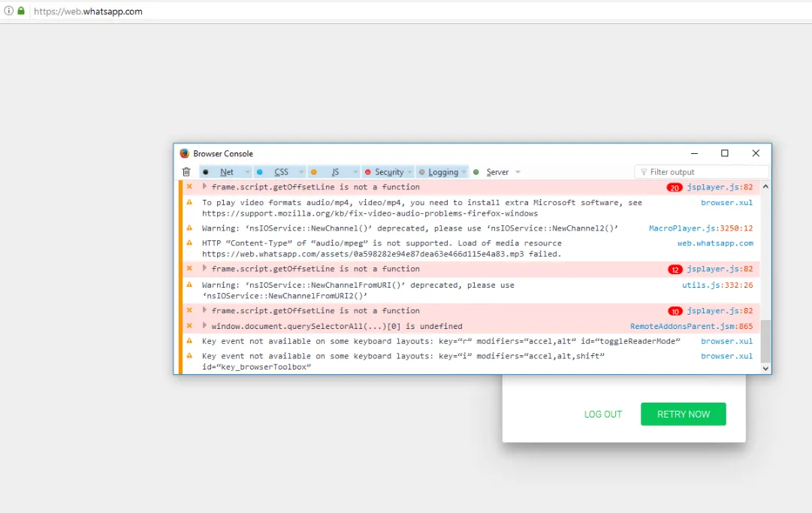
Task: Click the red repeat badge showing 20
Action: [x=675, y=187]
